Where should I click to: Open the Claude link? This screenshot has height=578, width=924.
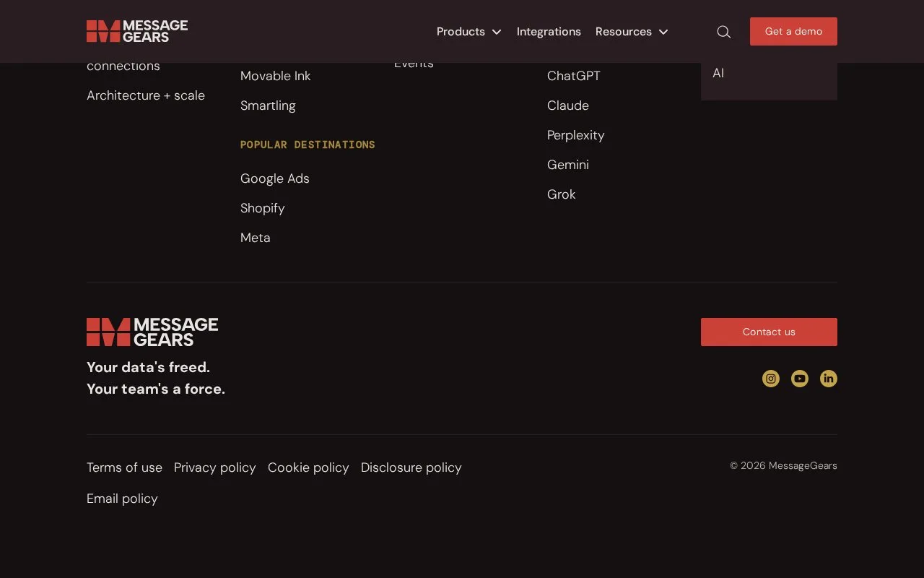[x=568, y=105]
